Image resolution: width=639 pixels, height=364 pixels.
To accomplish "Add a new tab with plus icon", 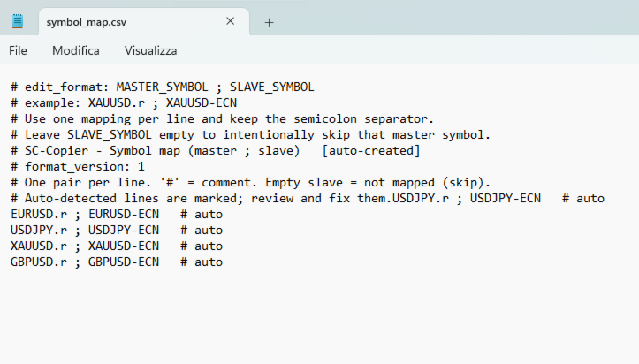I will pos(269,22).
